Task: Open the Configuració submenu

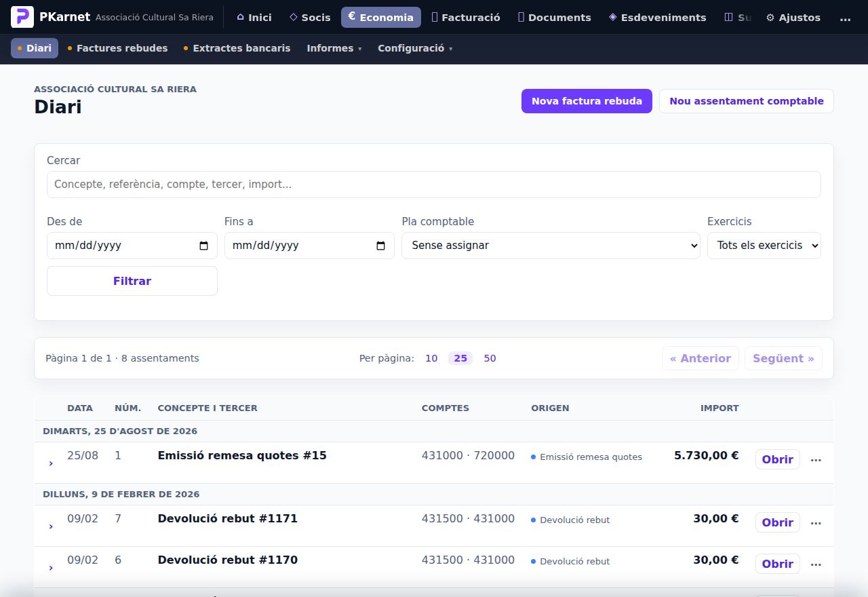Action: pos(415,48)
